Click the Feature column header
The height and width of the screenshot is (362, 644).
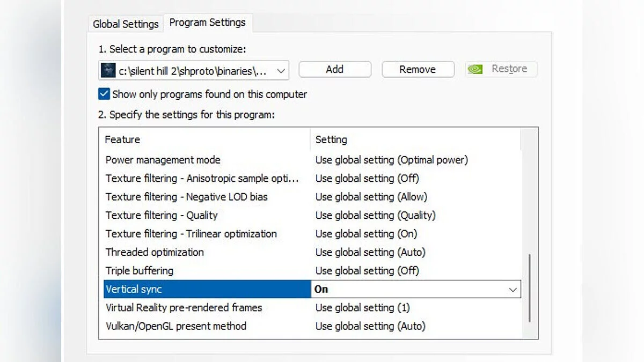(122, 139)
